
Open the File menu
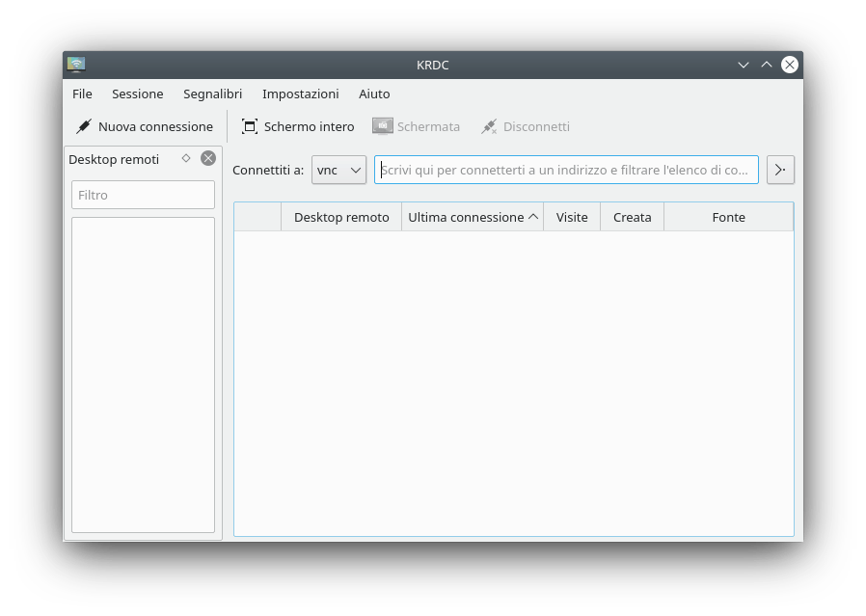(82, 94)
